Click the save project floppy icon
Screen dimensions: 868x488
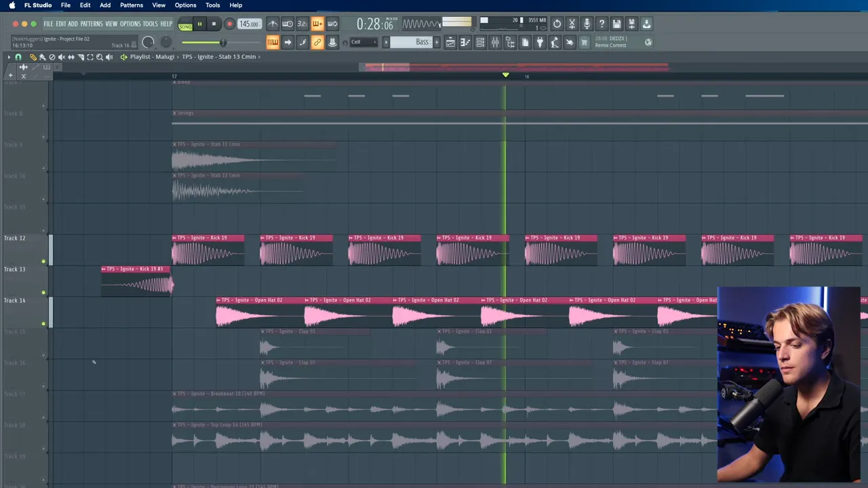tap(616, 24)
